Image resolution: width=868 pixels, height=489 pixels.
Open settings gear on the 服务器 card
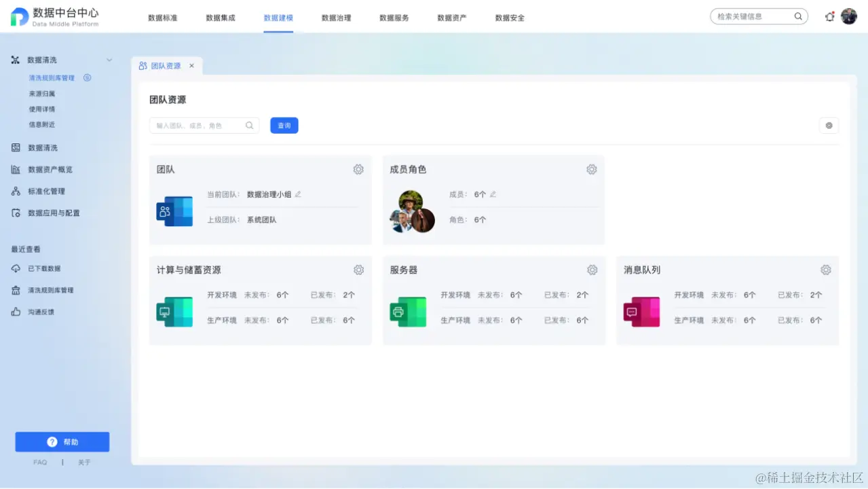pyautogui.click(x=592, y=270)
